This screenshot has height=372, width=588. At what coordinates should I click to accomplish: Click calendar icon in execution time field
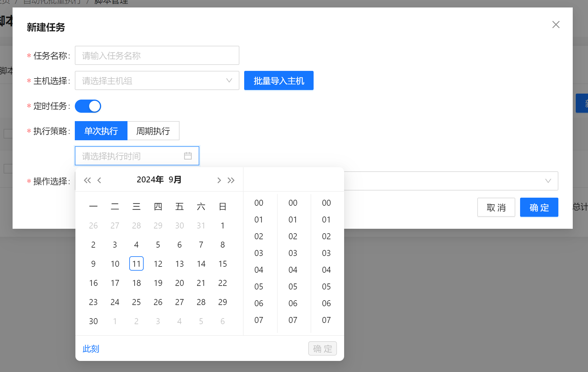coord(188,156)
